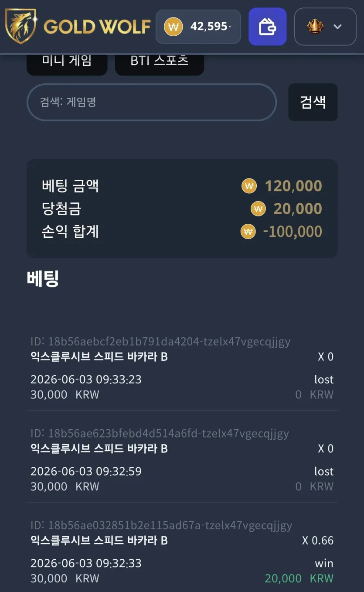Click the 검색 search button
The width and height of the screenshot is (364, 592).
[313, 102]
